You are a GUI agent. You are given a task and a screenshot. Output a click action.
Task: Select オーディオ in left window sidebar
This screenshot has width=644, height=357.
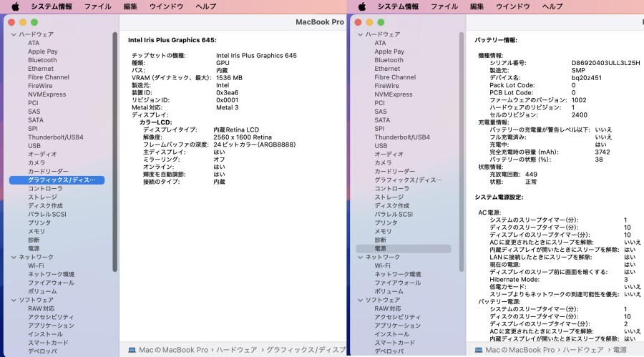(x=42, y=155)
